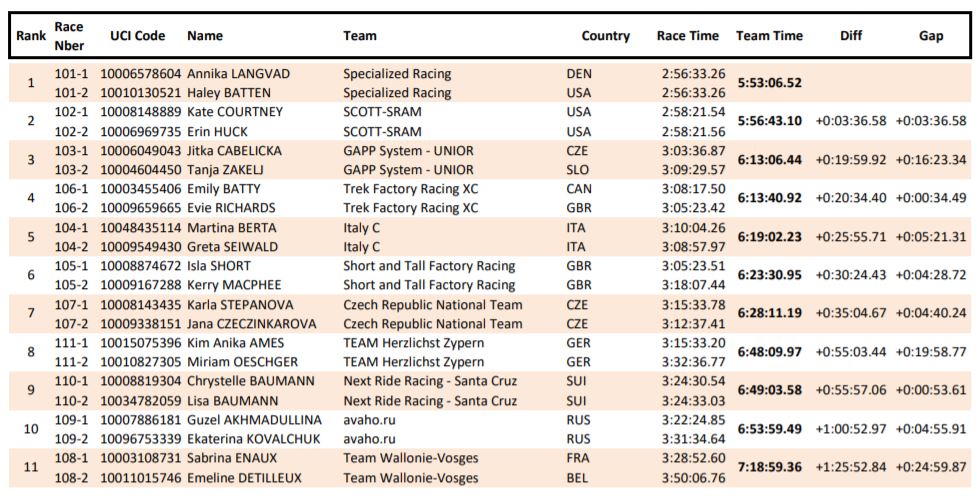Viewport: 977px width, 497px height.
Task: Select the Haley BATTEN row name
Action: [229, 93]
